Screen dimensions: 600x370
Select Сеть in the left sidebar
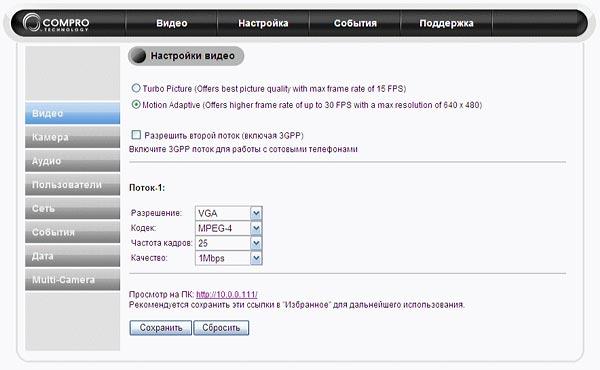(72, 208)
